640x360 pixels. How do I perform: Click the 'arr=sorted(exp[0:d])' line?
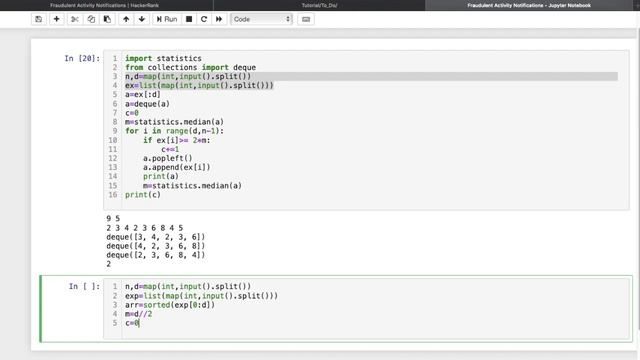pyautogui.click(x=170, y=305)
